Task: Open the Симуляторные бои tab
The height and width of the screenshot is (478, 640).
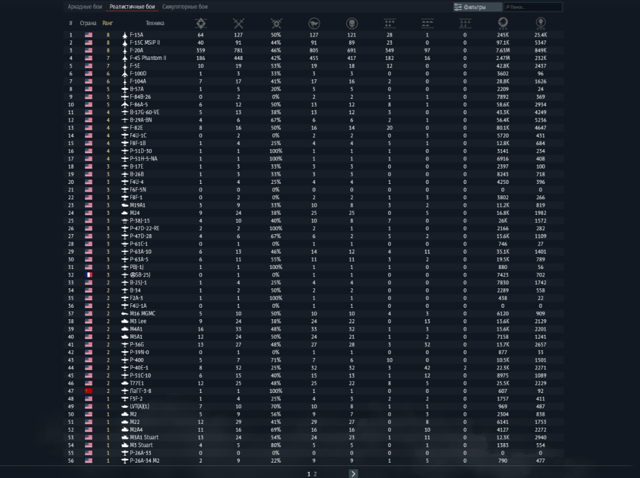Action: (185, 7)
